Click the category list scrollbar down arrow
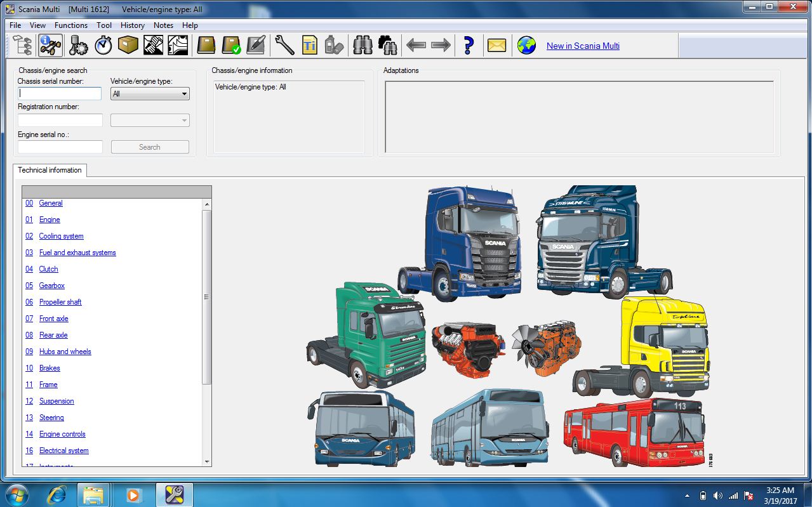The image size is (812, 507). point(206,461)
